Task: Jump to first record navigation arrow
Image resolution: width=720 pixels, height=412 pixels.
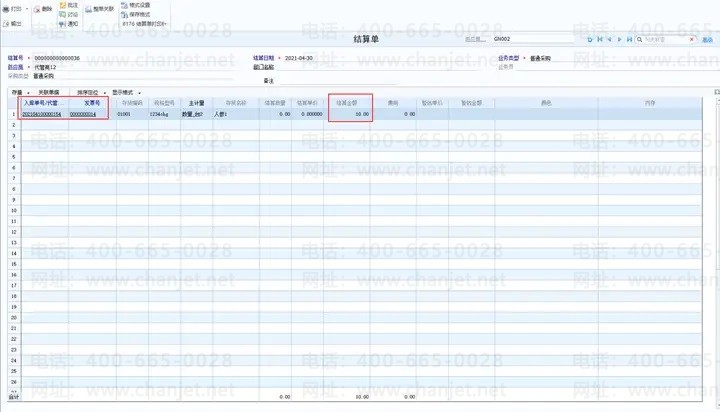Action: tap(600, 40)
